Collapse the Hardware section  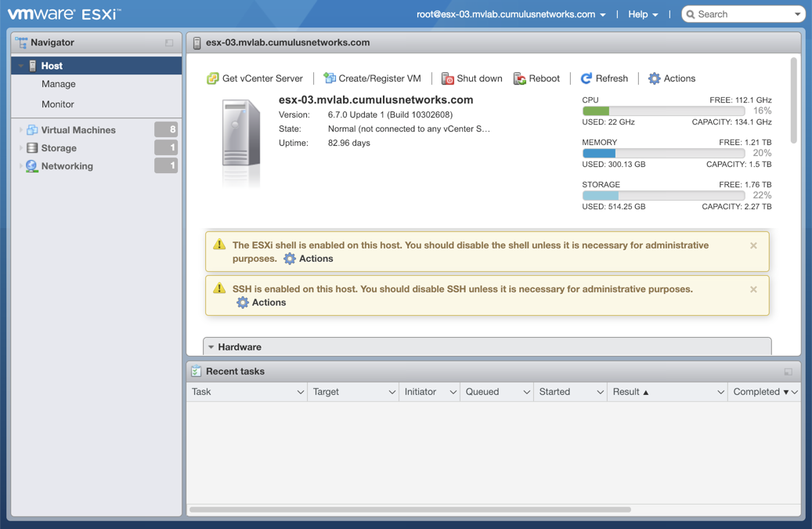(x=211, y=347)
